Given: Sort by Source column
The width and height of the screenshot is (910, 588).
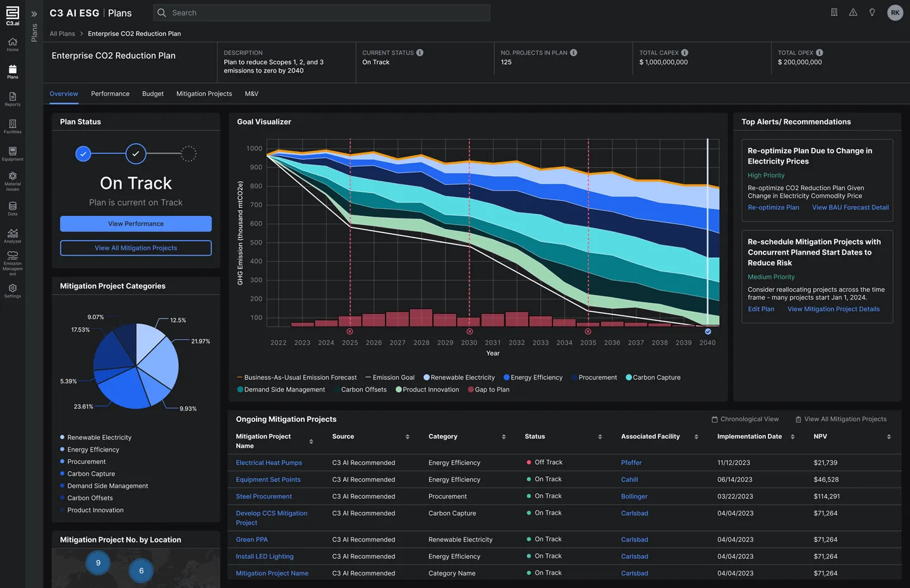Looking at the screenshot, I should coord(408,437).
